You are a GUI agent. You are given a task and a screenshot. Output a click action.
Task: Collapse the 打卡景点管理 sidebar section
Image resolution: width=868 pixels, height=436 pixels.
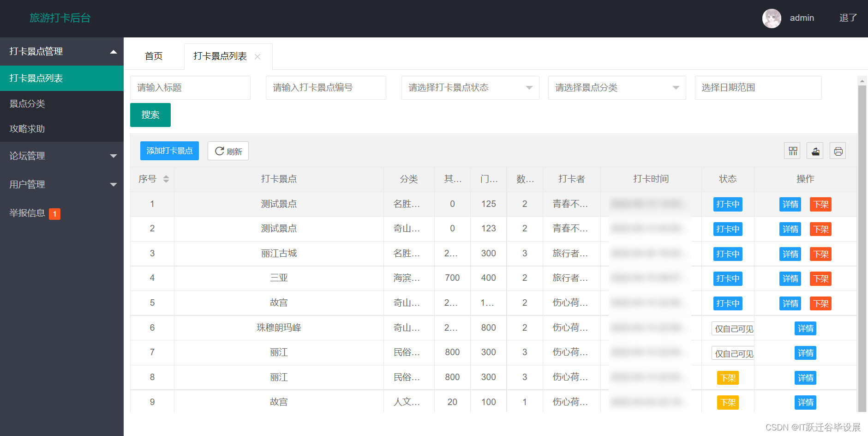[x=62, y=51]
